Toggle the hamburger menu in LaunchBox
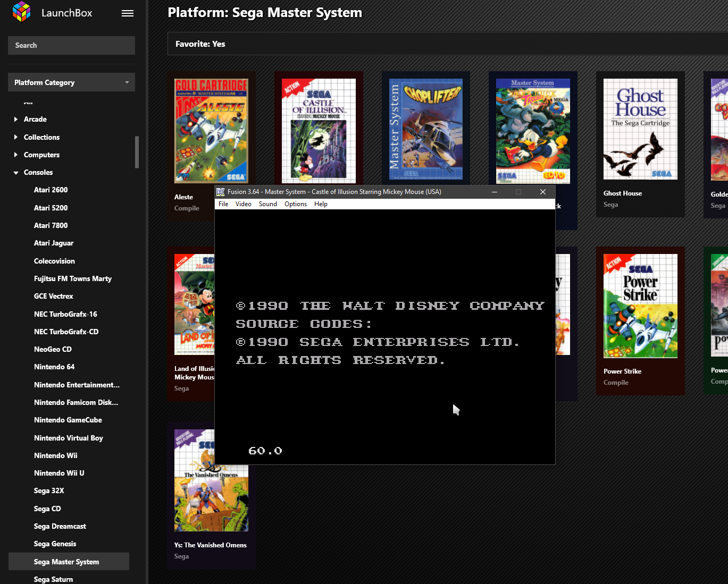 (128, 13)
